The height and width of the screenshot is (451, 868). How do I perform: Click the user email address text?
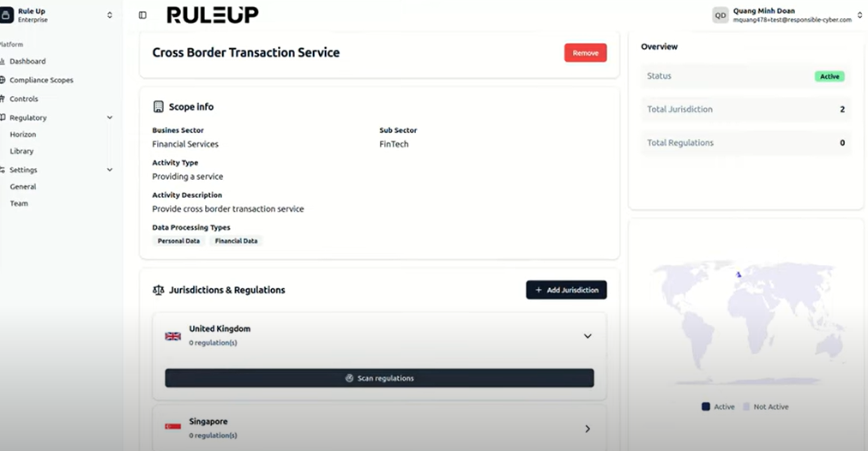click(793, 21)
